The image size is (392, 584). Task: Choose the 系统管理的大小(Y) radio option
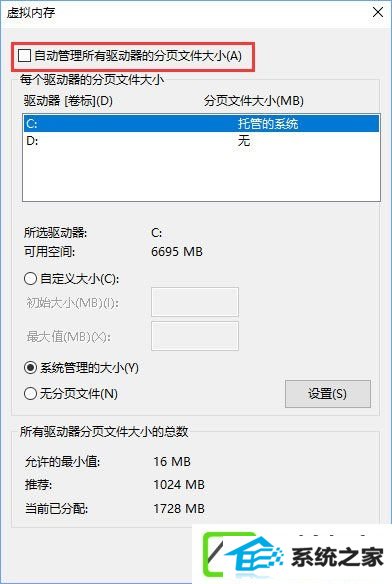click(x=31, y=368)
